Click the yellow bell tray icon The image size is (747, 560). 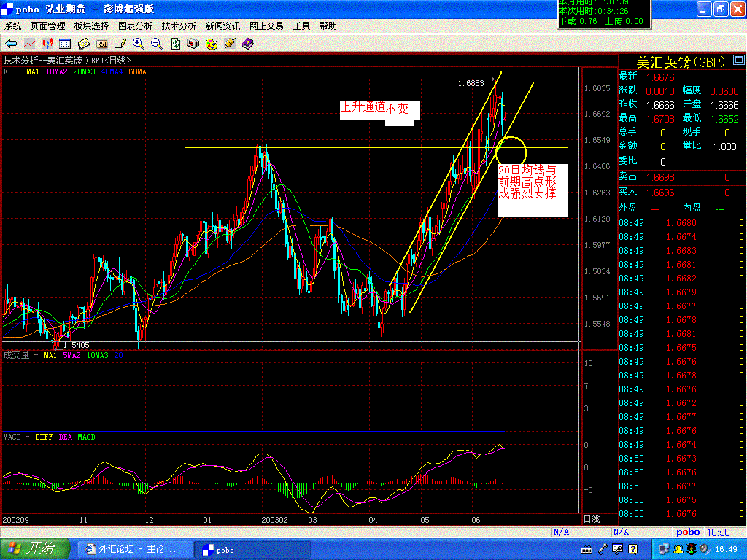coord(678,550)
